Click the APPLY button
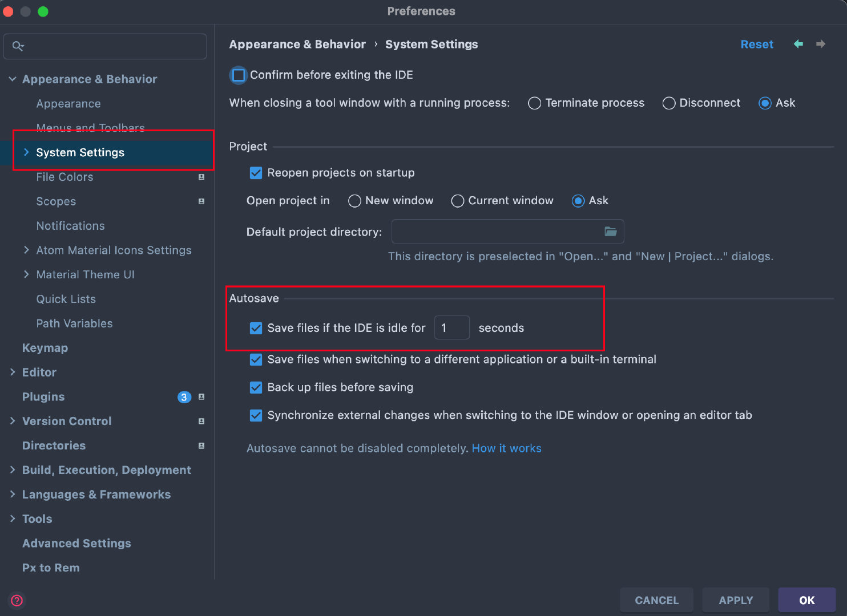This screenshot has width=847, height=616. coord(736,600)
